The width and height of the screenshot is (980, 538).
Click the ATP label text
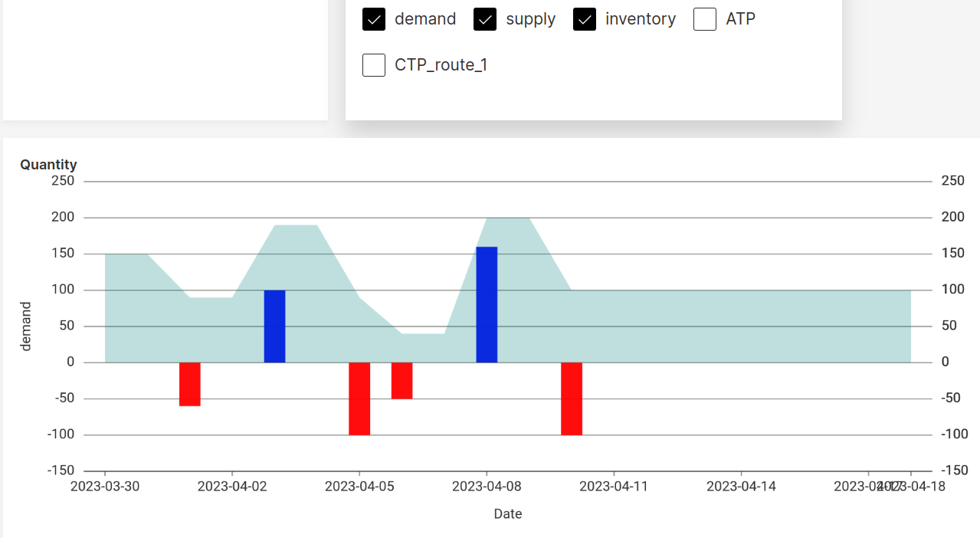coord(736,18)
